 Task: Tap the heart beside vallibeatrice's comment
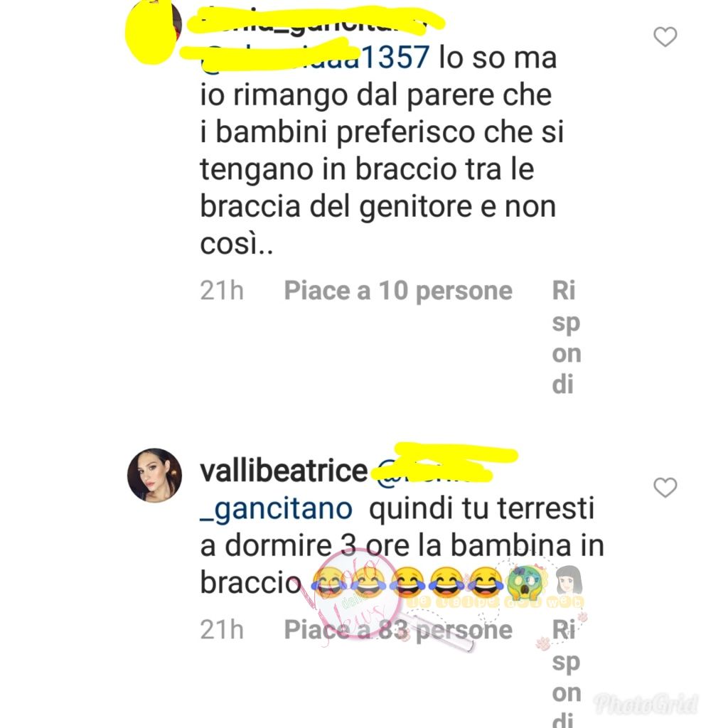pos(665,487)
